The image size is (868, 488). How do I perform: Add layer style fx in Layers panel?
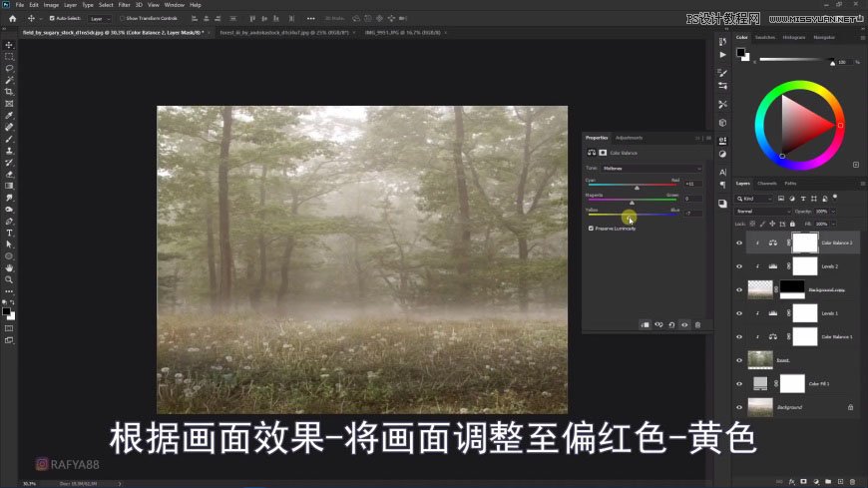791,482
